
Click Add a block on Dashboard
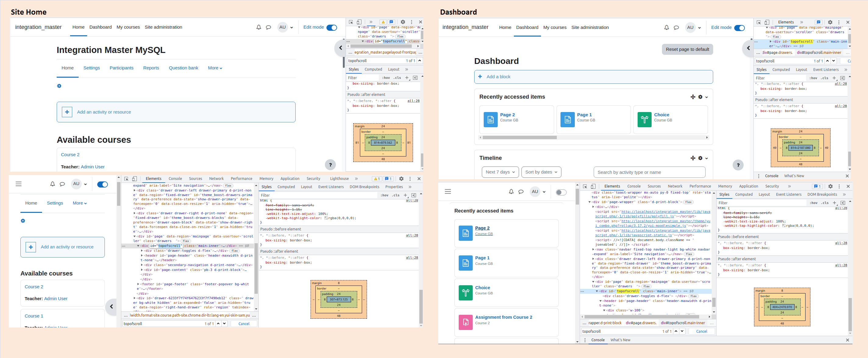click(x=593, y=77)
